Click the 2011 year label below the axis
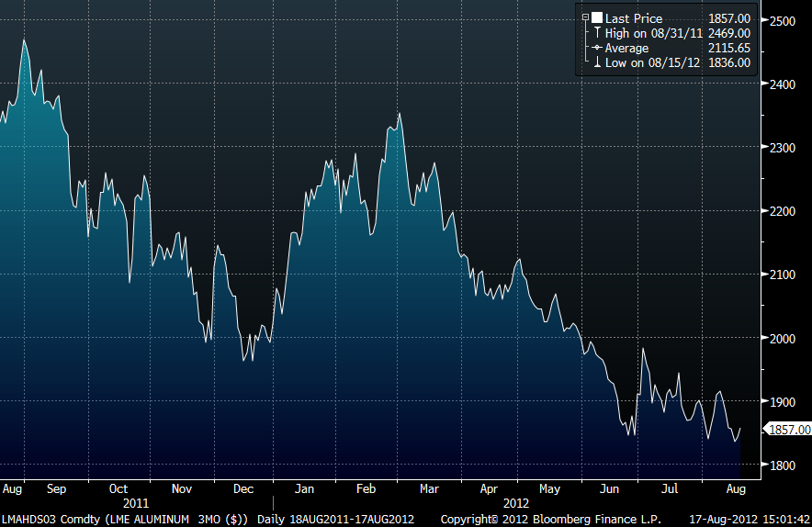This screenshot has width=812, height=527. click(x=135, y=503)
